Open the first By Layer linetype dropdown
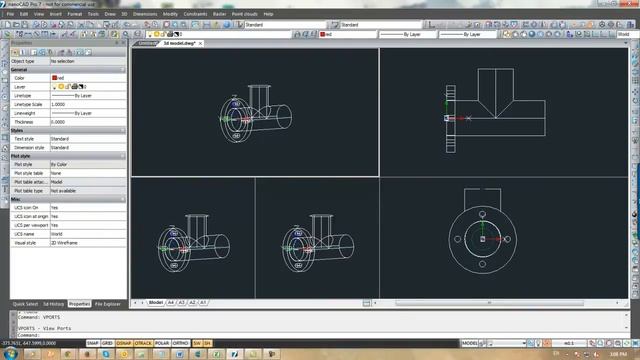 (408, 35)
